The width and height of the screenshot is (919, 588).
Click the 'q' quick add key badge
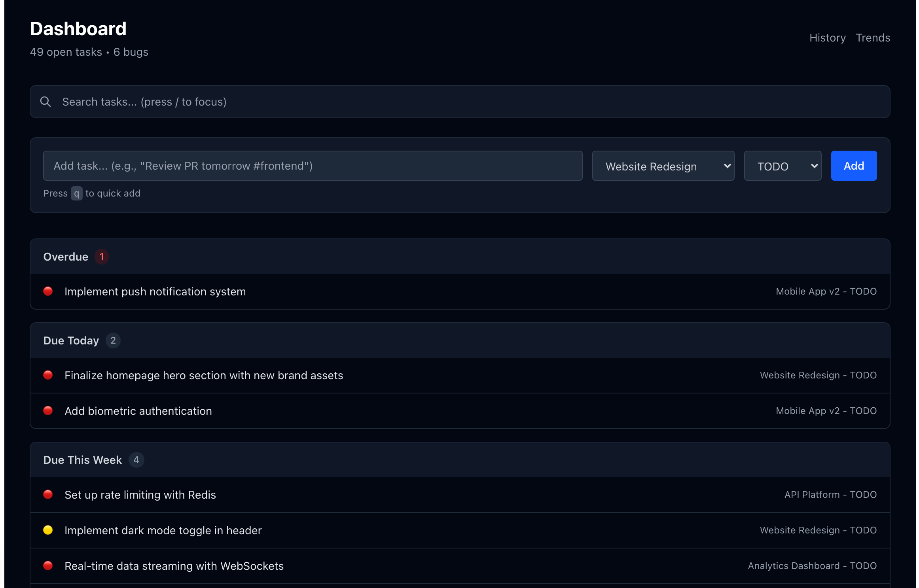tap(77, 193)
